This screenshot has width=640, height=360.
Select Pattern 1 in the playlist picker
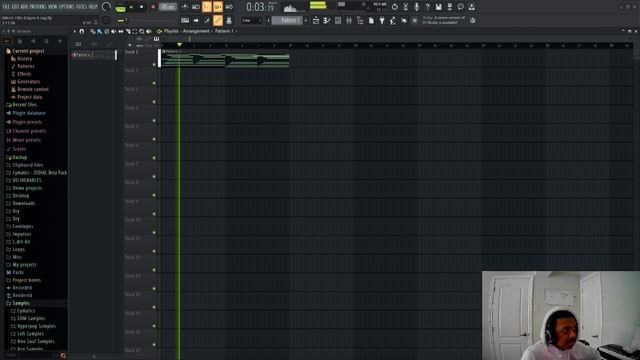[94, 55]
